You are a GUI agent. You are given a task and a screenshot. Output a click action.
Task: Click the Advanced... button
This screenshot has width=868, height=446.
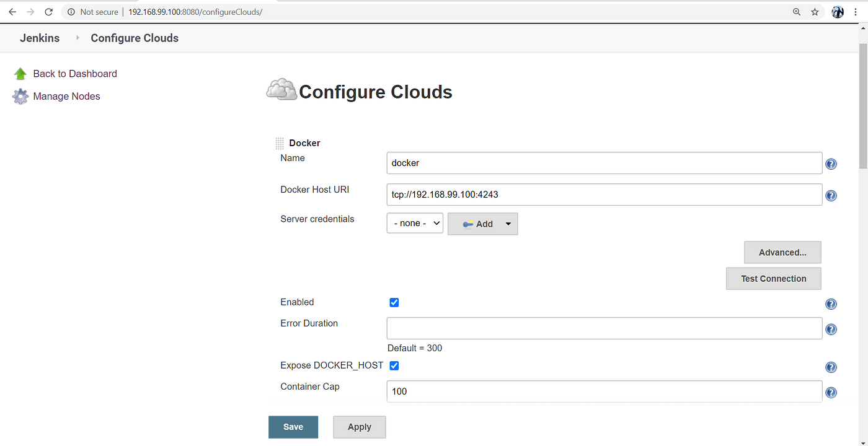(782, 253)
